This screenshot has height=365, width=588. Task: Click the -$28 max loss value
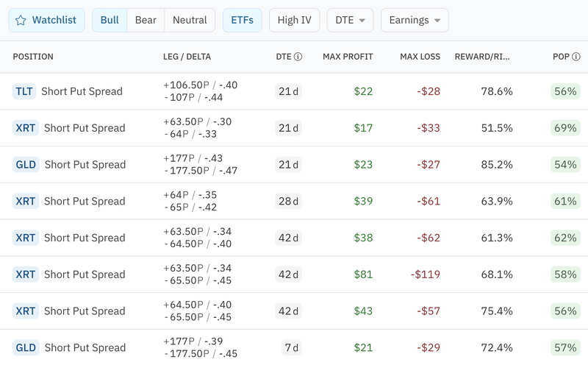[429, 91]
